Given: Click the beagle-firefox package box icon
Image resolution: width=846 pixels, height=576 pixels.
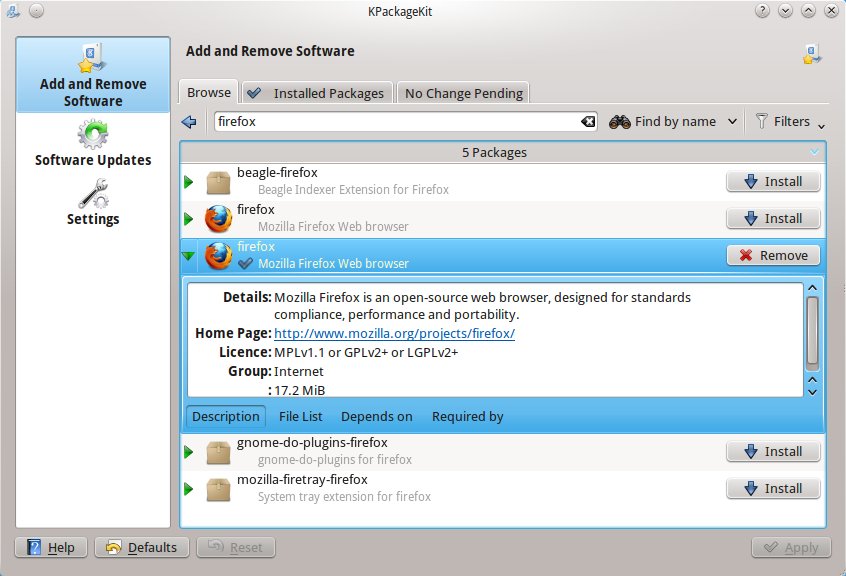Looking at the screenshot, I should click(x=218, y=182).
